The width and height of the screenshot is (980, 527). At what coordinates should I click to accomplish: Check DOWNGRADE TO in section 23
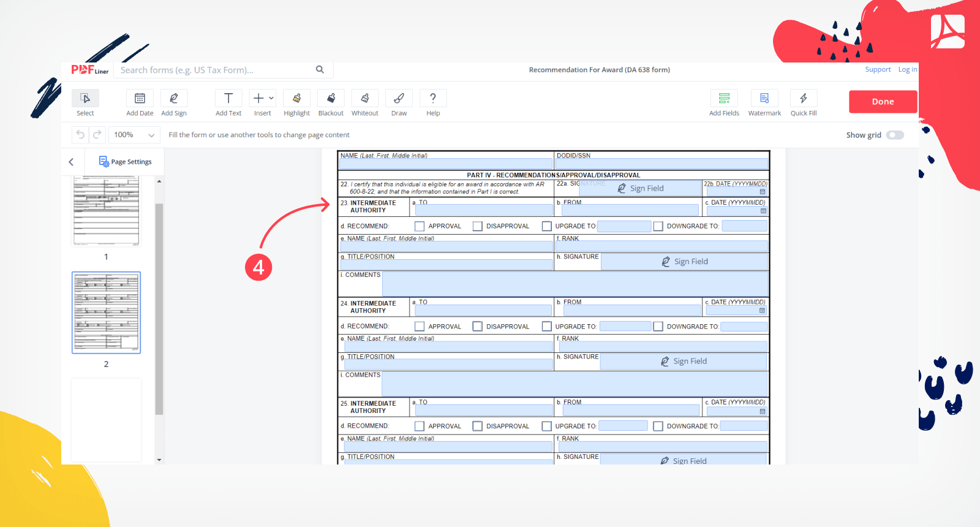658,226
